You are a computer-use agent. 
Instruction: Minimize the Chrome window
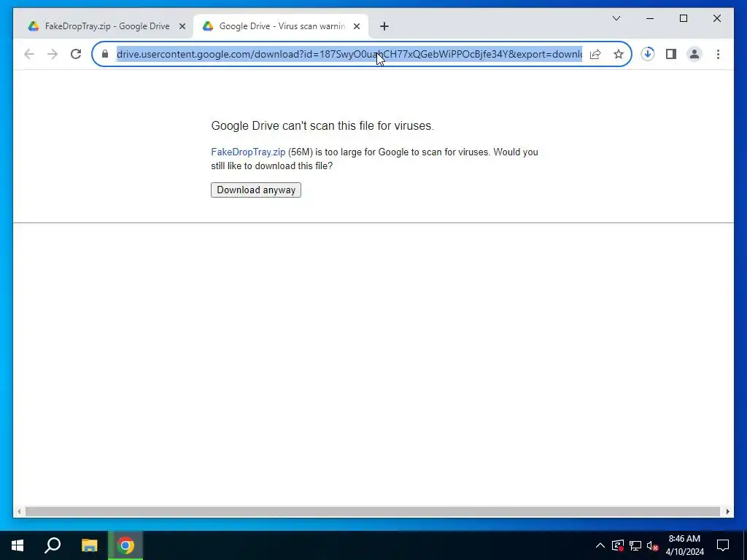point(650,18)
